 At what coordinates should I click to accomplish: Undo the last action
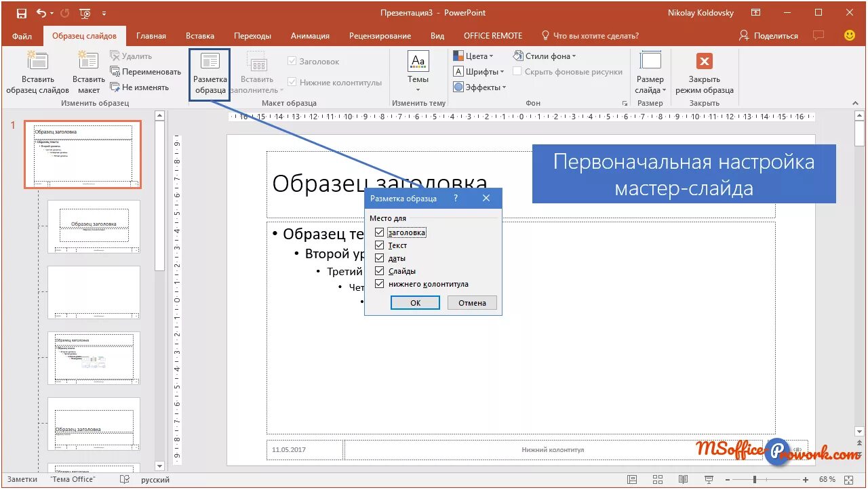click(x=41, y=13)
